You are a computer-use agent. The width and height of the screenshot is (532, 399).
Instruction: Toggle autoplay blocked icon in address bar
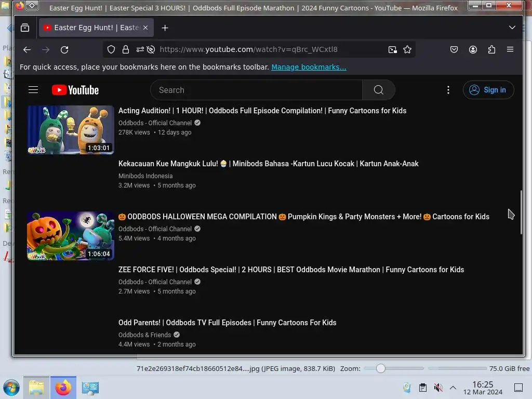pyautogui.click(x=151, y=49)
